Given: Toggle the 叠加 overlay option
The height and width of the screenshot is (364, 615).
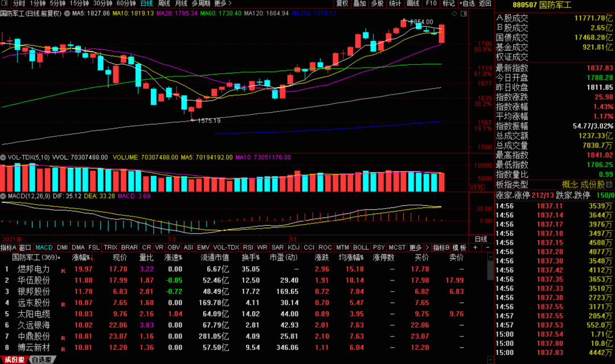Looking at the screenshot, I should (360, 3).
